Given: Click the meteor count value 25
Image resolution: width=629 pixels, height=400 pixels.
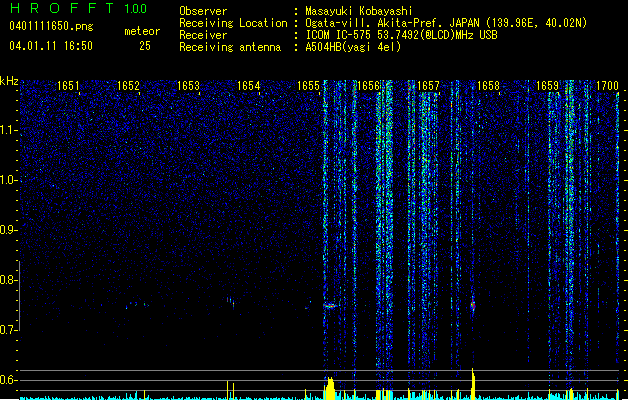Looking at the screenshot, I should (x=145, y=46).
